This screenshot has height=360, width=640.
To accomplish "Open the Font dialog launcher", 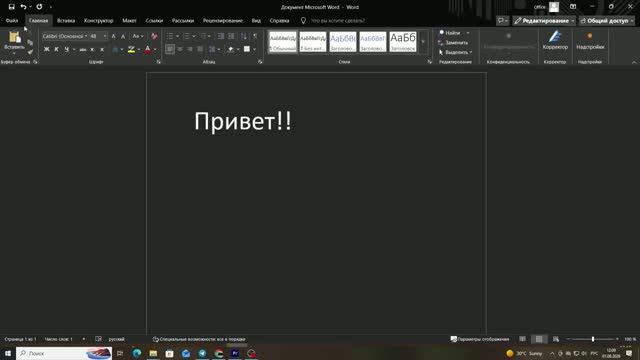I will (158, 62).
